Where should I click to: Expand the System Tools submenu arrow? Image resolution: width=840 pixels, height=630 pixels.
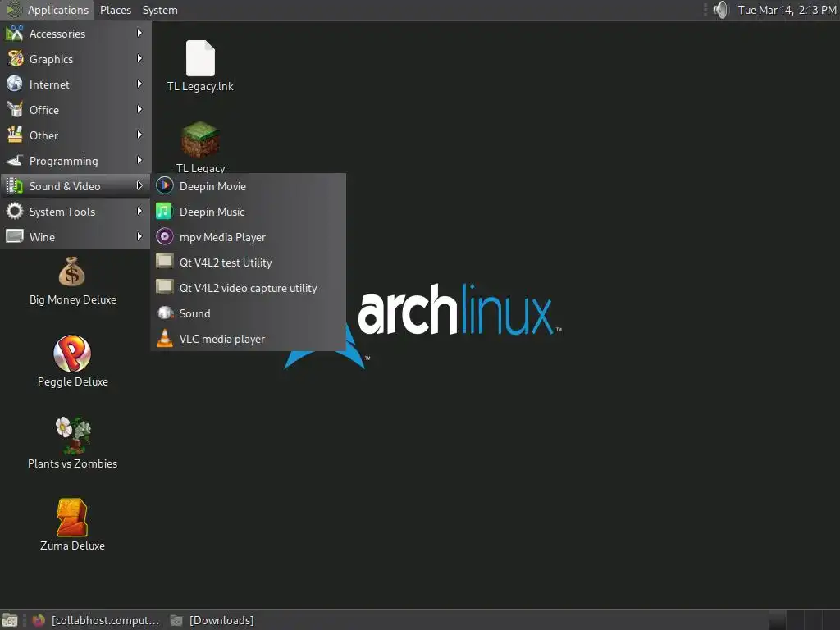tap(139, 211)
